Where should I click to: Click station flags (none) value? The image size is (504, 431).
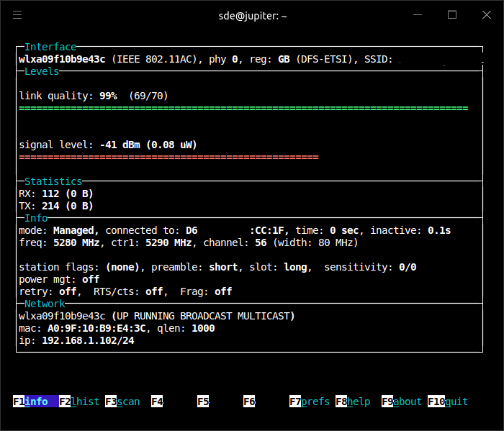122,267
